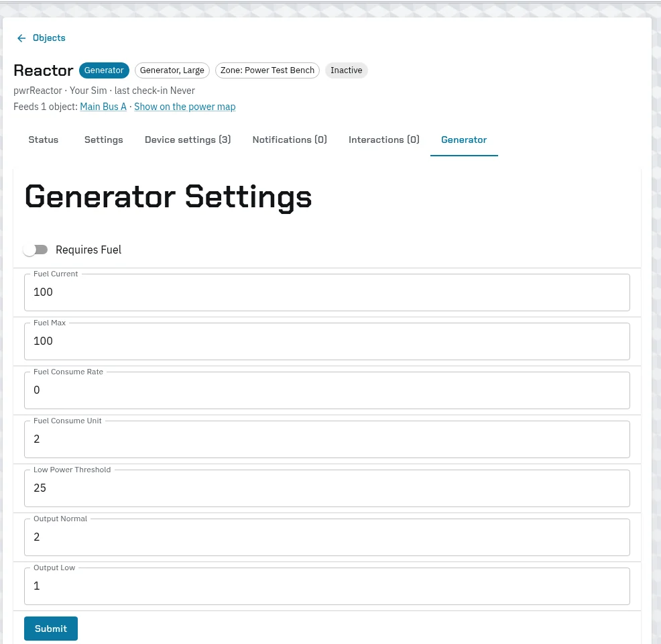Click the Generator Settings heading

(x=168, y=197)
